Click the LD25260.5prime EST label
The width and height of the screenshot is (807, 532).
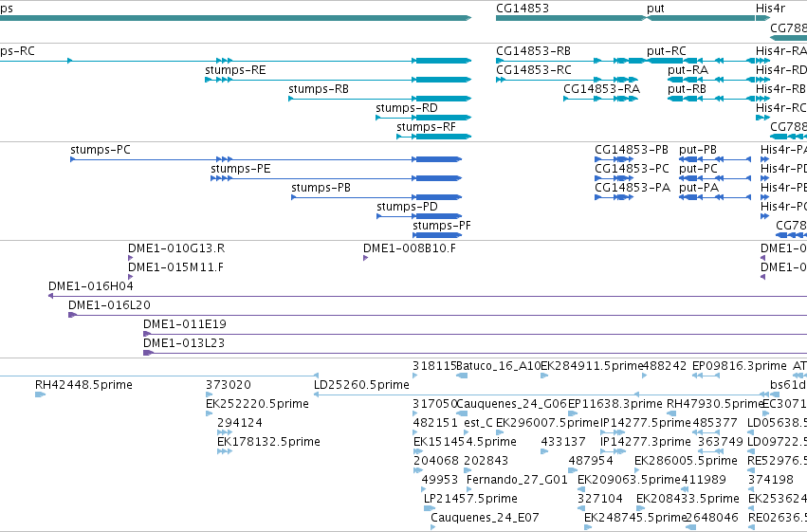point(362,385)
